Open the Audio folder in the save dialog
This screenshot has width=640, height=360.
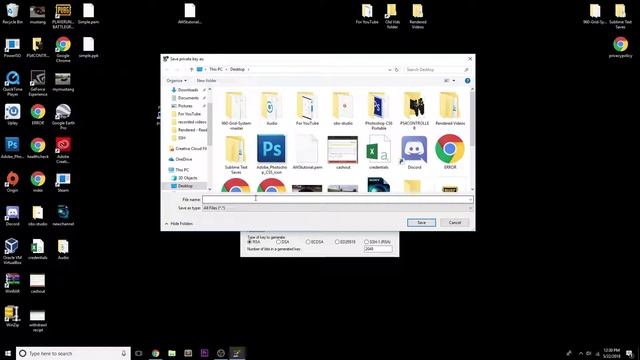pyautogui.click(x=271, y=109)
